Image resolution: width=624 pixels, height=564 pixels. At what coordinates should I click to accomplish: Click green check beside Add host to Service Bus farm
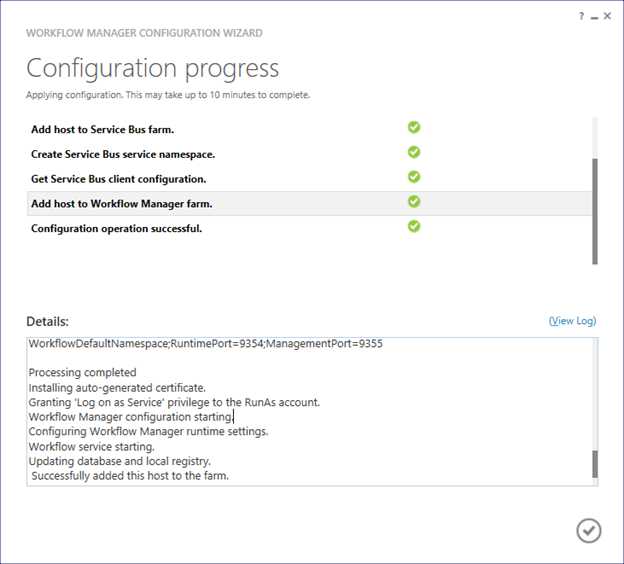pyautogui.click(x=414, y=127)
